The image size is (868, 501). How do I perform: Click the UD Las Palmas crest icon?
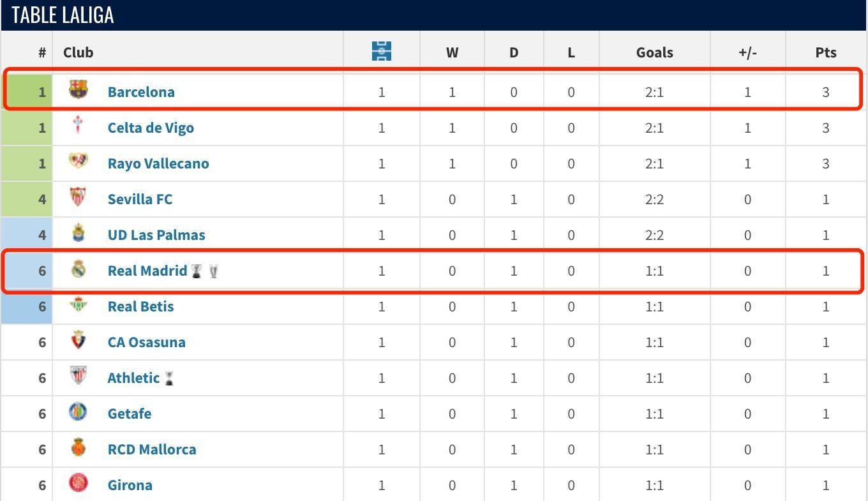point(78,232)
